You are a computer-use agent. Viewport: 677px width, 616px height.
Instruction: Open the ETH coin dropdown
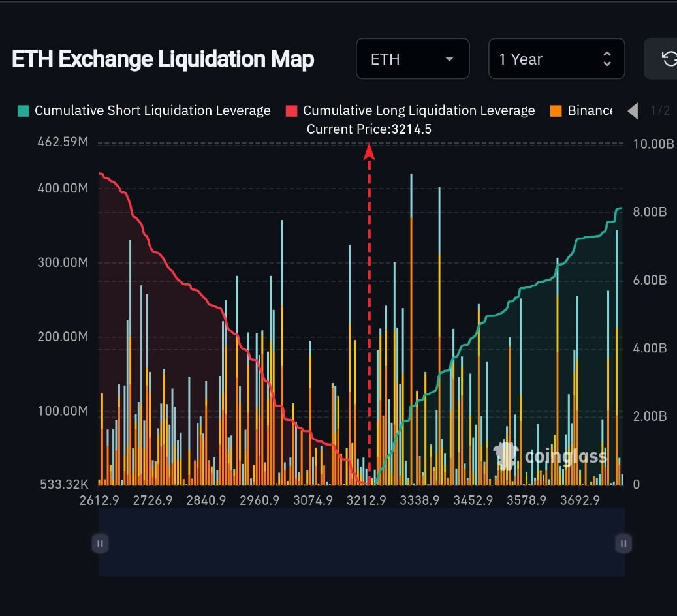pos(412,59)
